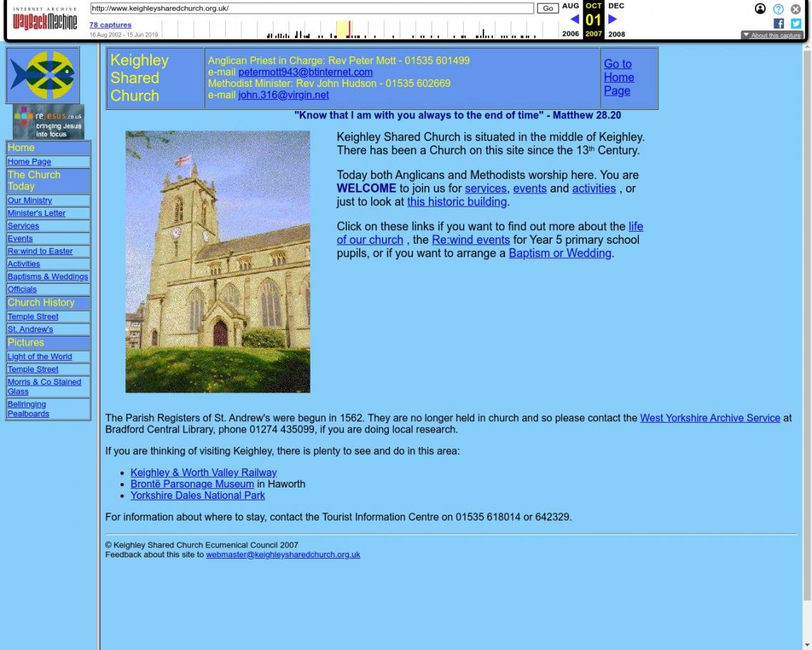Screen dimensions: 812x650
Task: Open Minister's Letter menu item
Action: [x=36, y=213]
